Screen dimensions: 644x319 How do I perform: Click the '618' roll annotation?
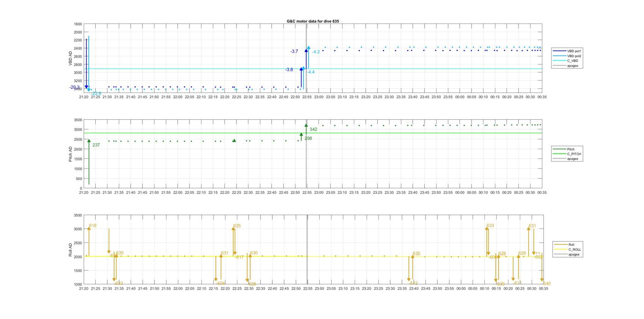[93, 226]
